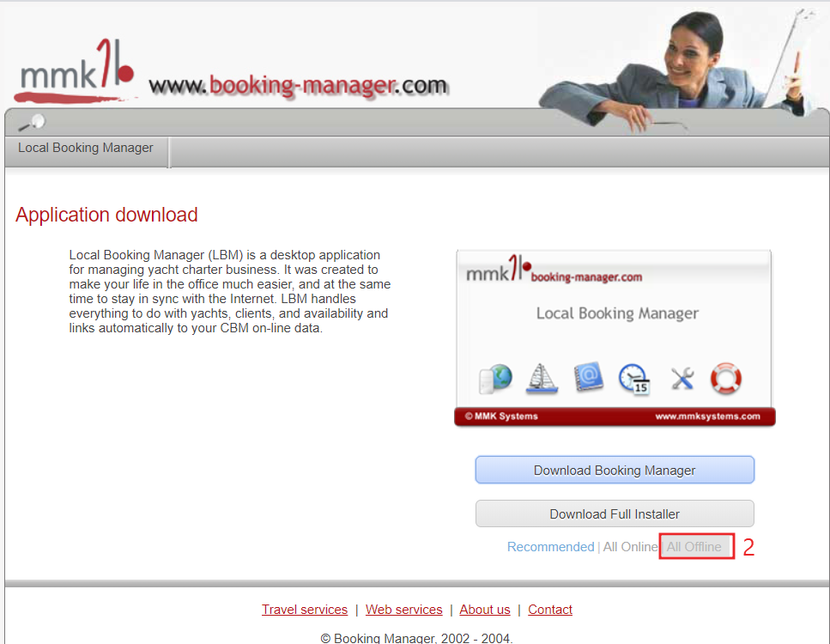
Task: Select the All Online option
Action: [x=630, y=547]
